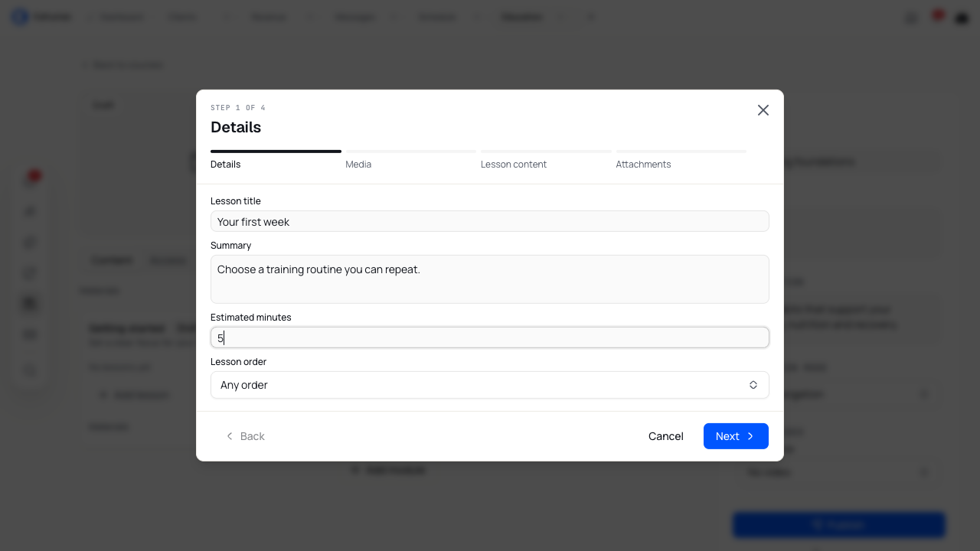Click the "Lesson title" label
This screenshot has height=551, width=980.
[236, 201]
